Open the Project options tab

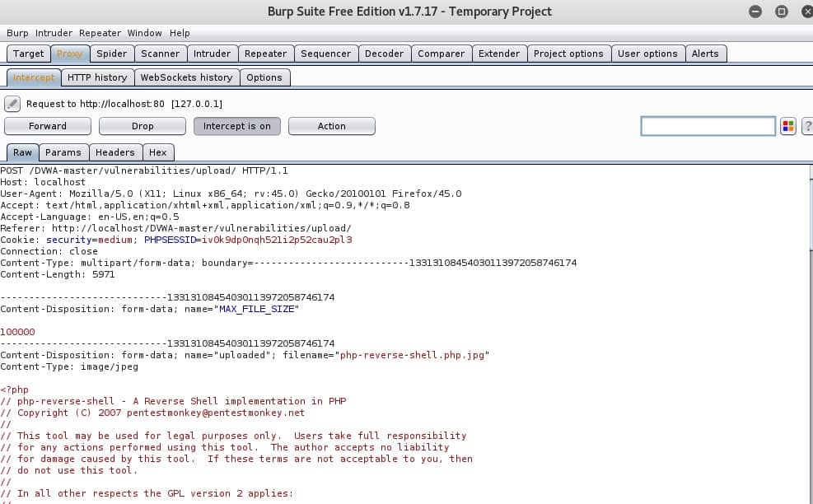coord(569,54)
